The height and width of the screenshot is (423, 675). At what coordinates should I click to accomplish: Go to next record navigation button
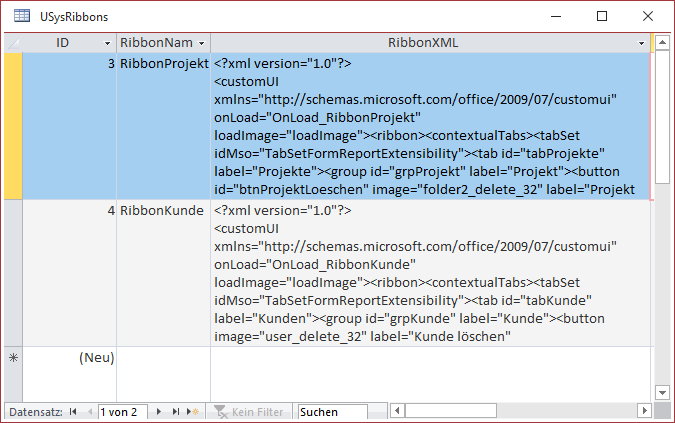pos(159,412)
